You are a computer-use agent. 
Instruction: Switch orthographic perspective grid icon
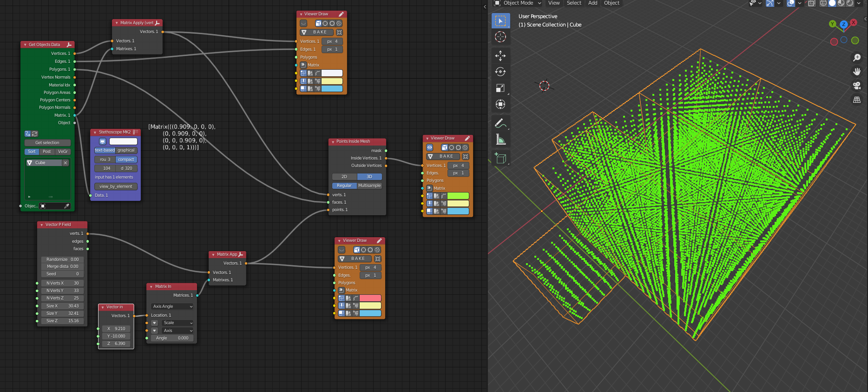[857, 100]
